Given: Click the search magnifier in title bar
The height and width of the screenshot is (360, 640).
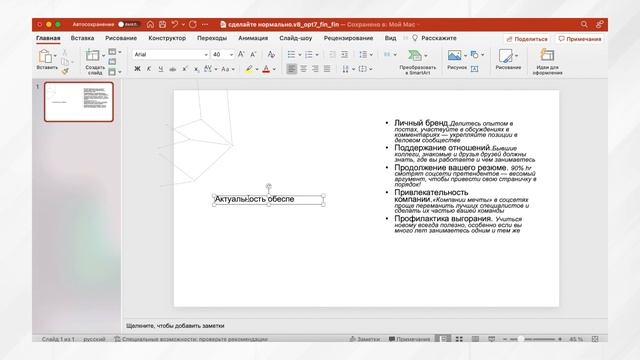Looking at the screenshot, I should (584, 24).
